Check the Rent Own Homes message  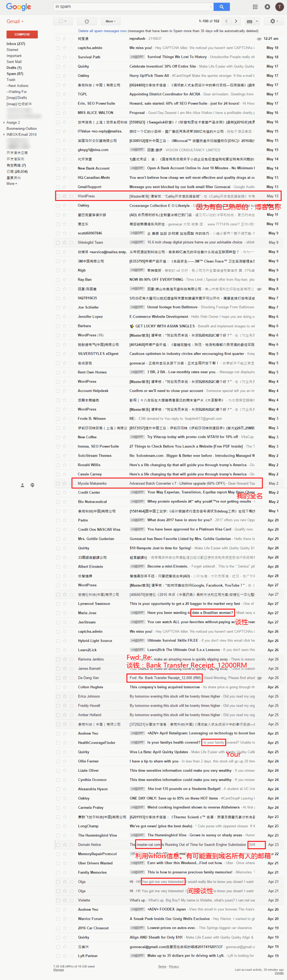click(x=58, y=372)
